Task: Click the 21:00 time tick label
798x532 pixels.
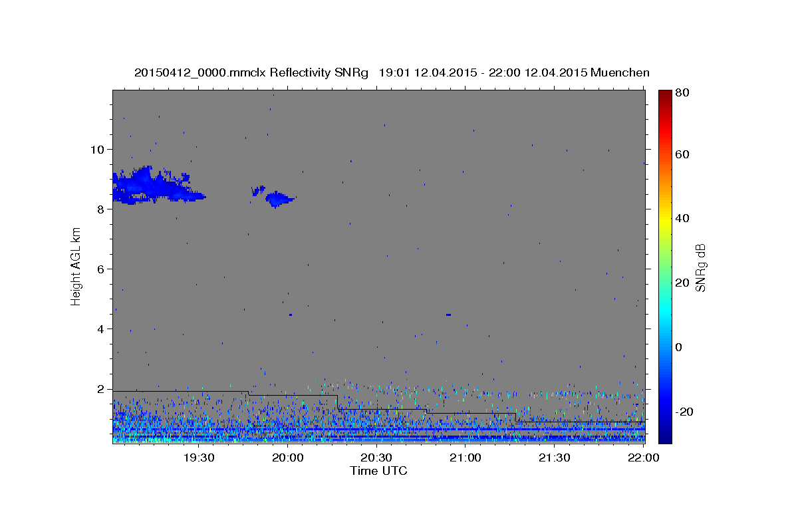Action: tap(465, 458)
